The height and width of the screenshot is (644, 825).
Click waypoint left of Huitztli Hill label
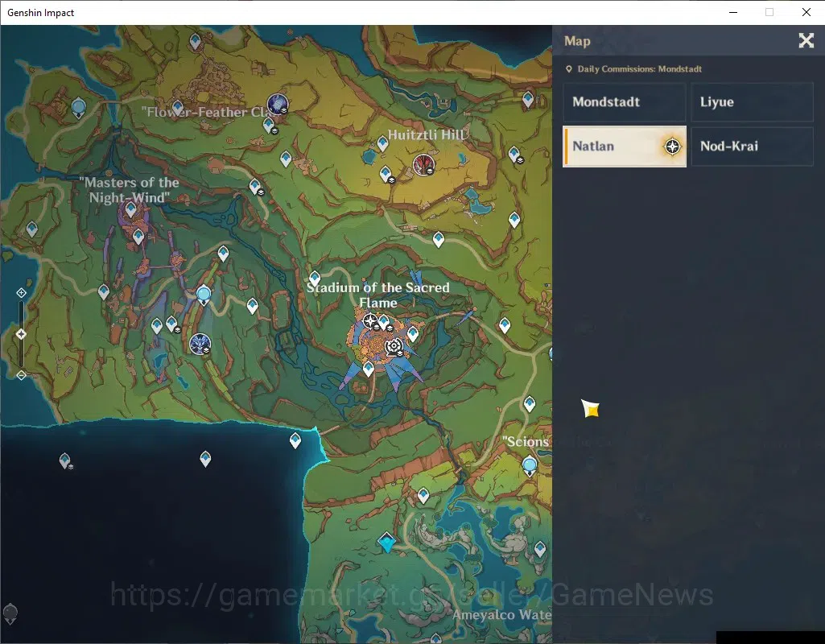(382, 143)
